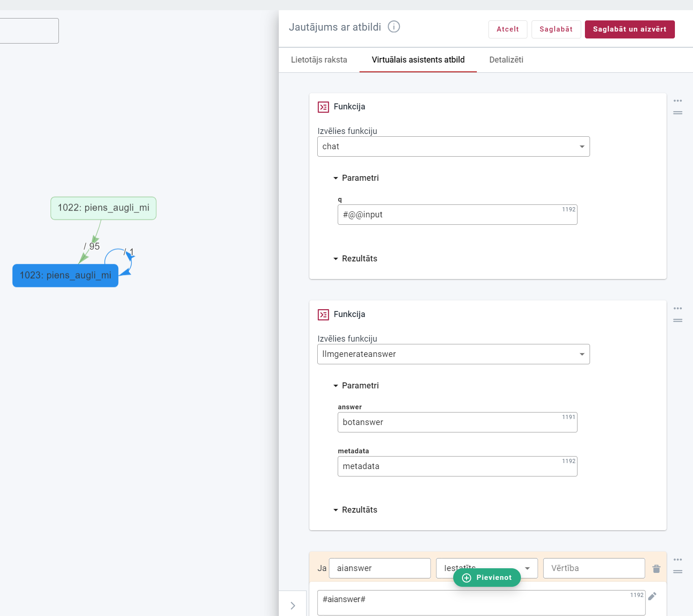Select node 1022: piens_augli_mi in the graph
Viewport: 693px width, 616px height.
pos(103,208)
